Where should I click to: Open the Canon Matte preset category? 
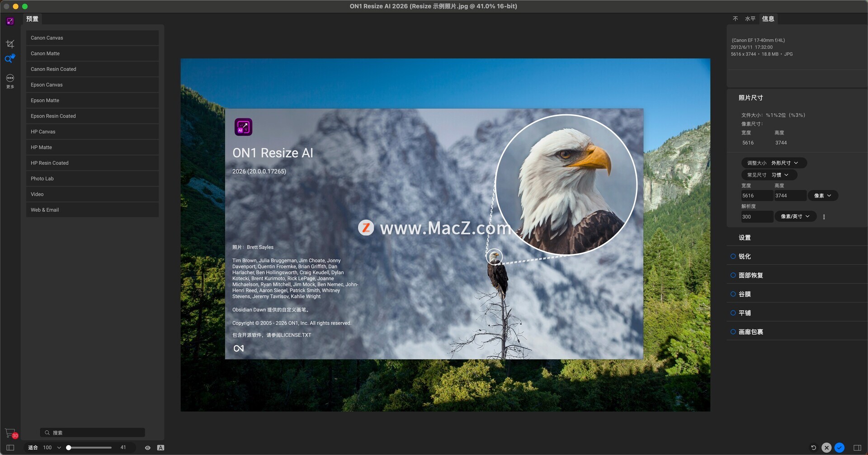pos(92,53)
